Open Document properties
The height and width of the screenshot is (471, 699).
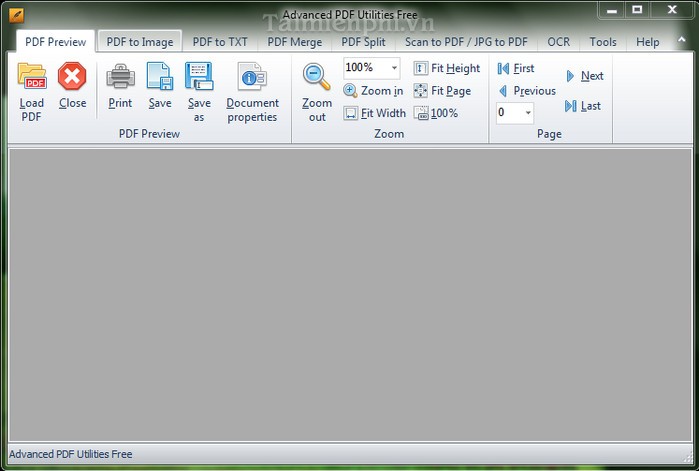(x=252, y=93)
